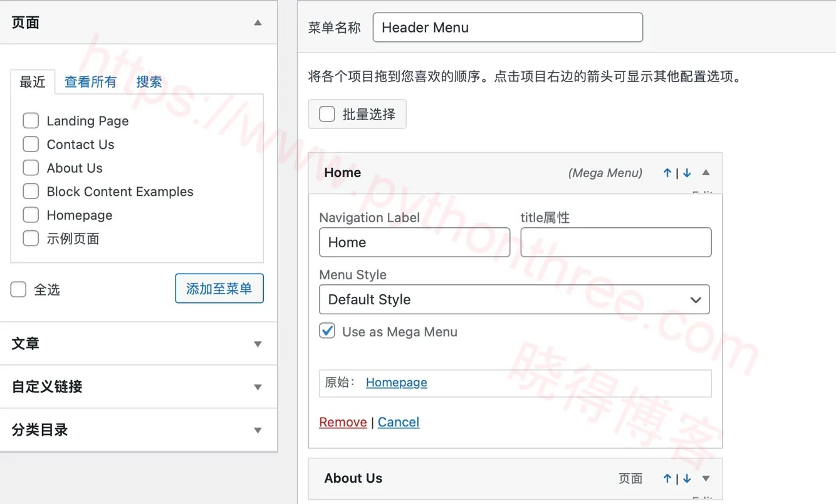Click into the title属性 text field
836x504 pixels.
616,242
